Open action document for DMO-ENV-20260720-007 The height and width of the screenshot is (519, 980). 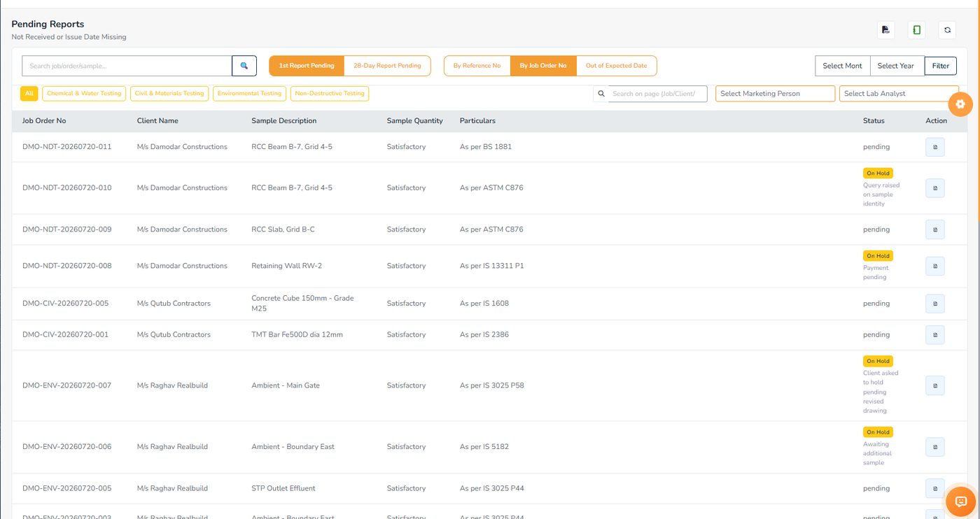[x=935, y=385]
